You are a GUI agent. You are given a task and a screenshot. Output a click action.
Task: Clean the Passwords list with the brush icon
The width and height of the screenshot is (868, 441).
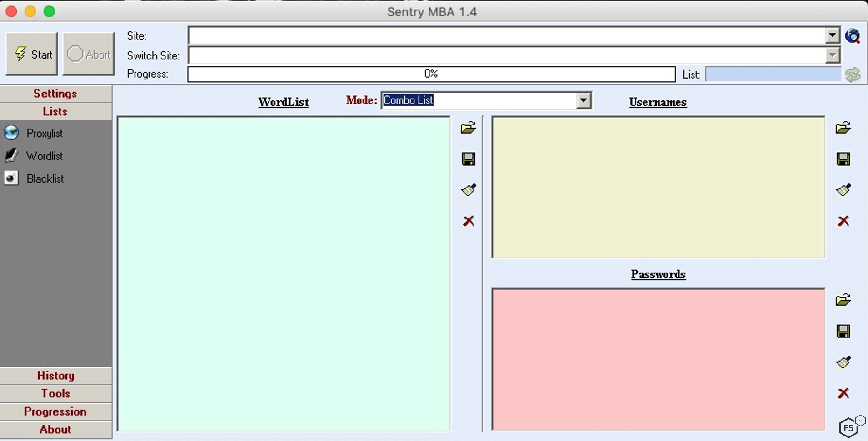843,362
